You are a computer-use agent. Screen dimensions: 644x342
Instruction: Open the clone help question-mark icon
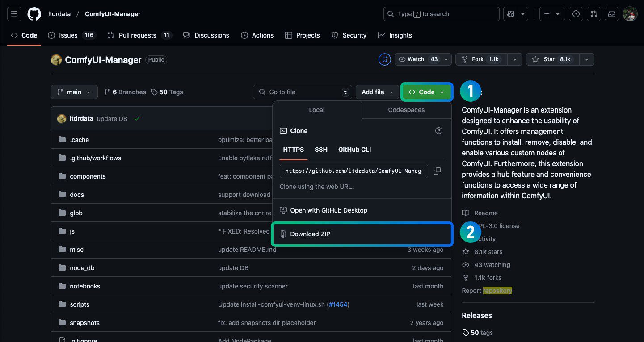439,131
